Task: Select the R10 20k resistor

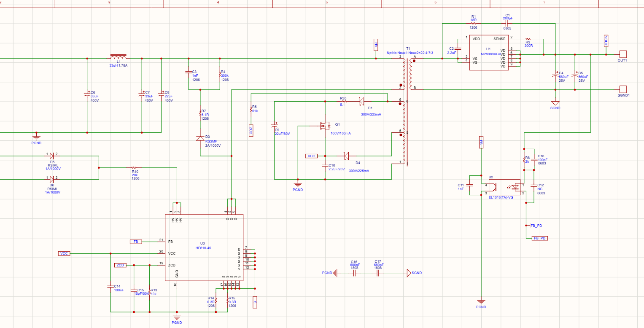Action: point(135,167)
